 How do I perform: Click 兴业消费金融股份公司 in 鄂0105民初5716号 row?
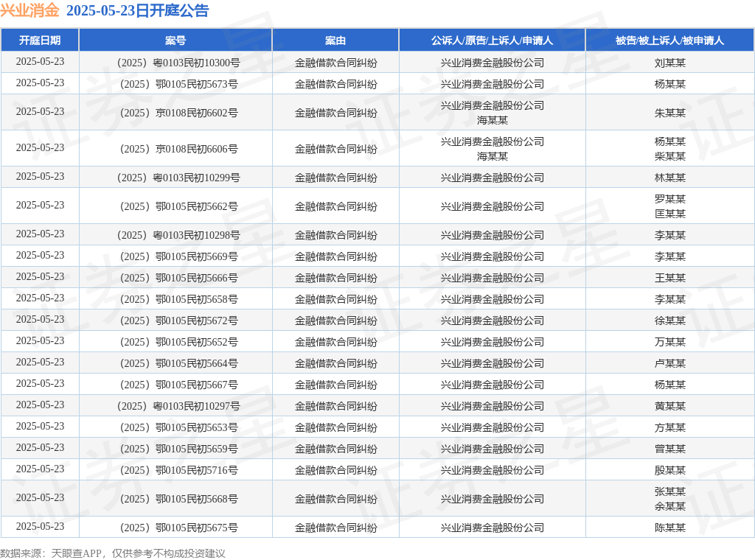(x=492, y=471)
